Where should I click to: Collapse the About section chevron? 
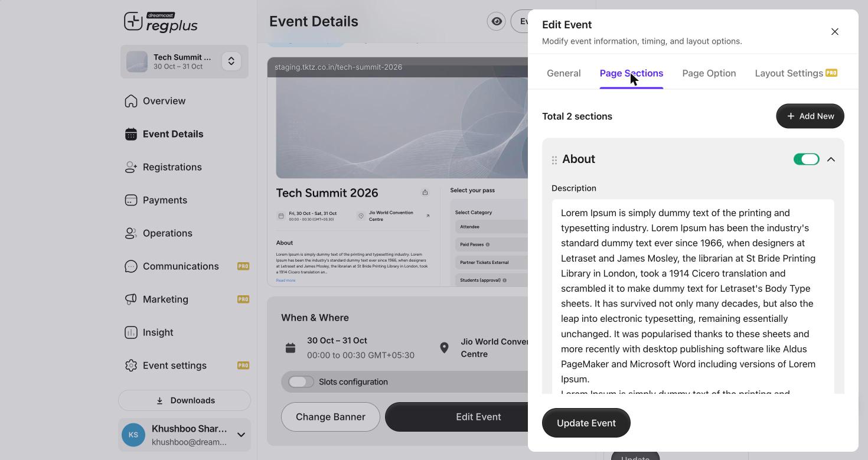[x=831, y=159]
